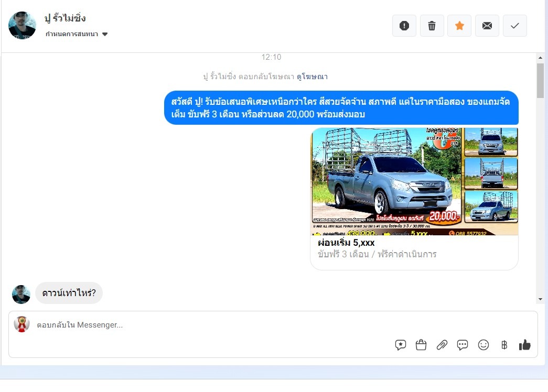Open payment request baht icon

click(504, 345)
